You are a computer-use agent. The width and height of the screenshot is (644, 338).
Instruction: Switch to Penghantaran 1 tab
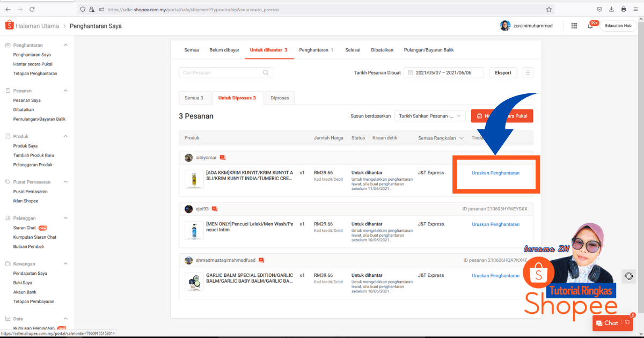pyautogui.click(x=316, y=50)
